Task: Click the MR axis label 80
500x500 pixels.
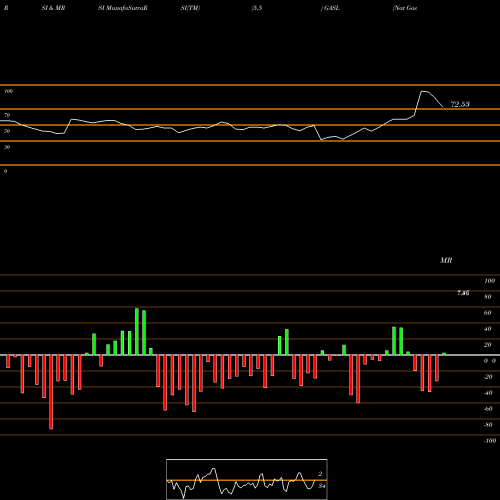Action: coord(488,297)
